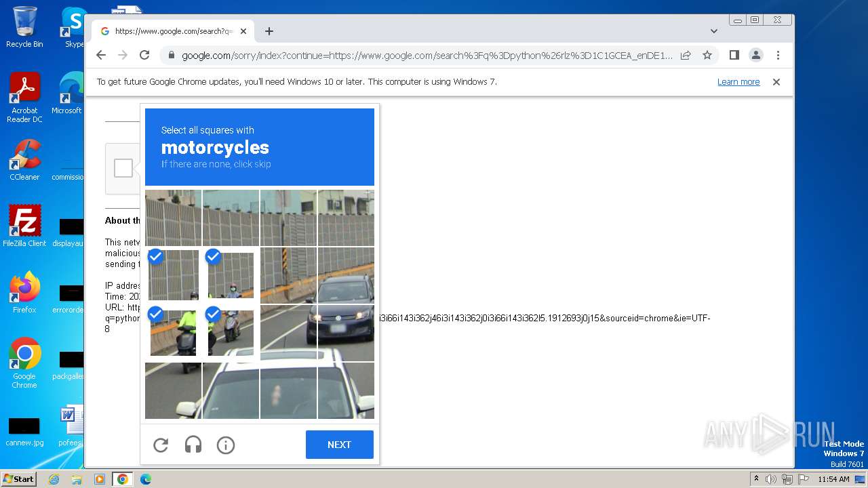Open Google Chrome desktop shortcut
Viewport: 868px width, 488px height.
point(24,363)
